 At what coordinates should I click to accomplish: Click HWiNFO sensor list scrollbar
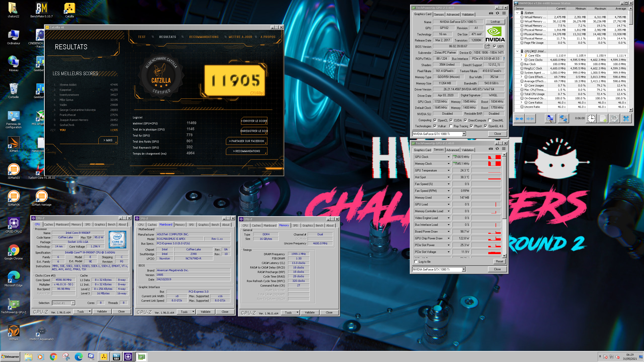pyautogui.click(x=631, y=59)
